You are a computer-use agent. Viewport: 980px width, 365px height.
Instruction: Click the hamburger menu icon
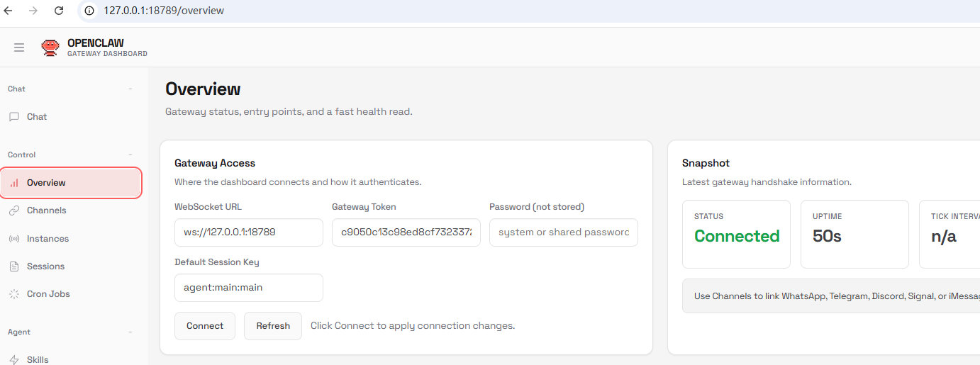[19, 47]
